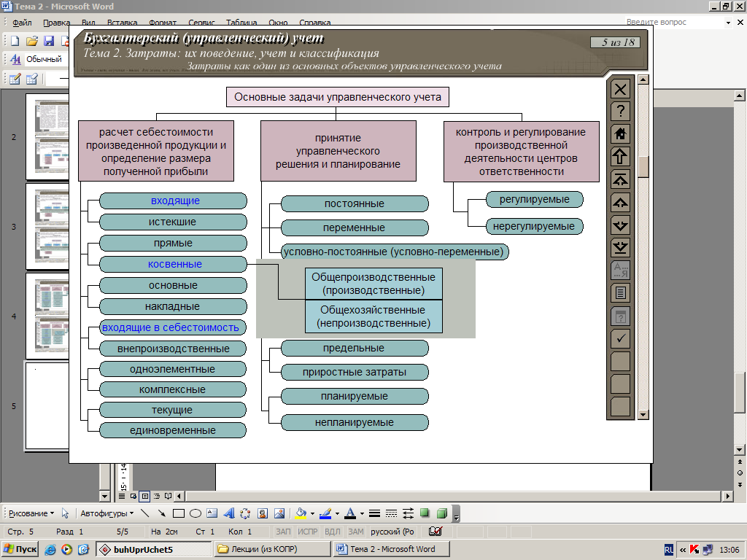Jump to first page with the barred up arrow
The image size is (747, 560).
coord(620,179)
